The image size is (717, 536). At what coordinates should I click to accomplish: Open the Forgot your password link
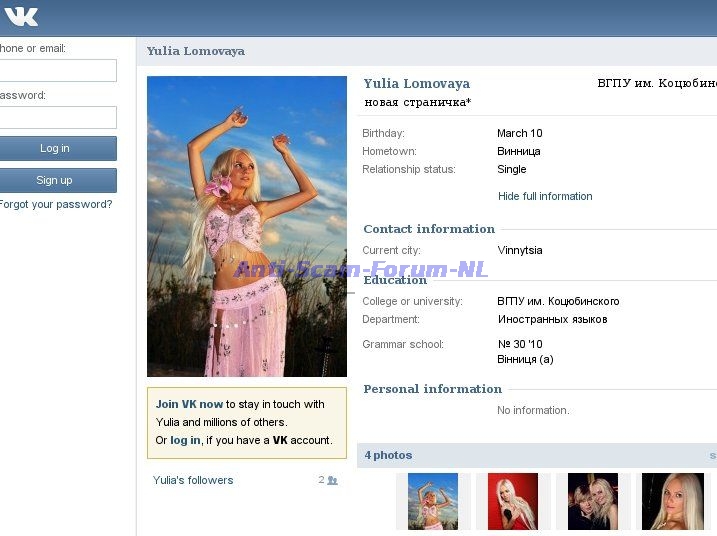55,205
